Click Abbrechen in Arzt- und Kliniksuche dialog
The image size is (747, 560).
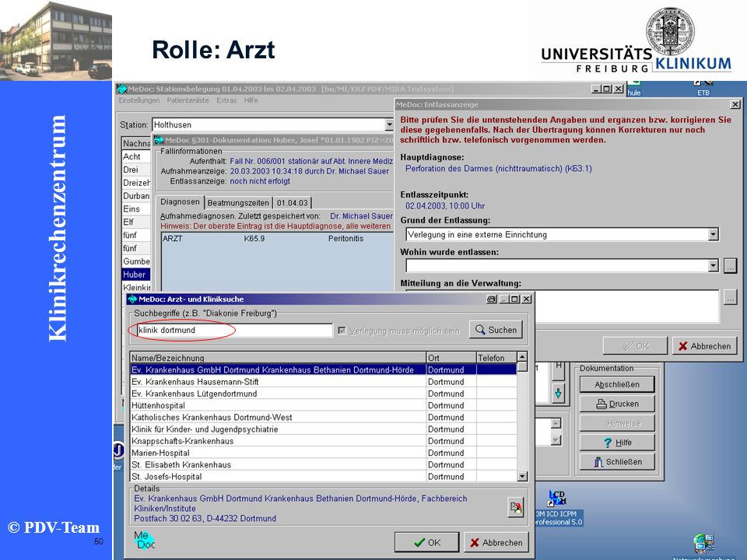[x=496, y=542]
